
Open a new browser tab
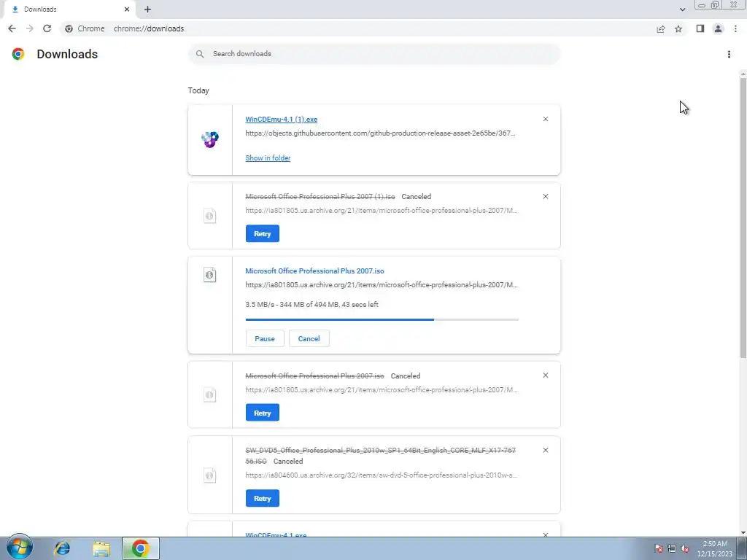click(147, 9)
